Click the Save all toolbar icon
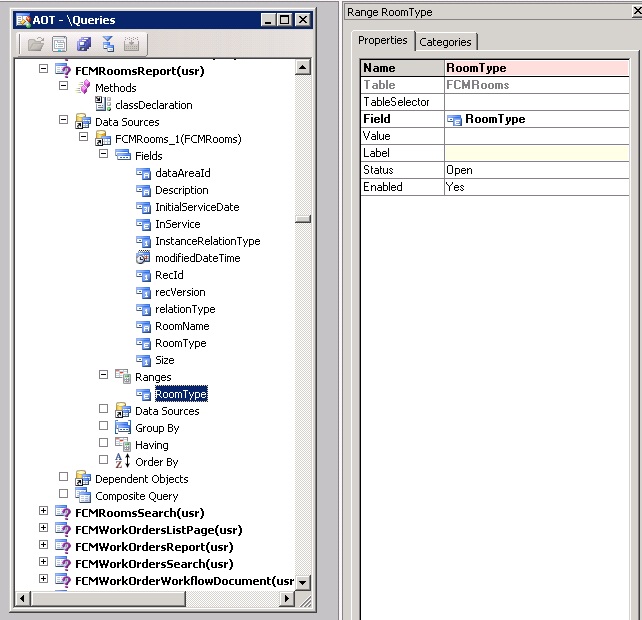This screenshot has height=620, width=642. (84, 44)
